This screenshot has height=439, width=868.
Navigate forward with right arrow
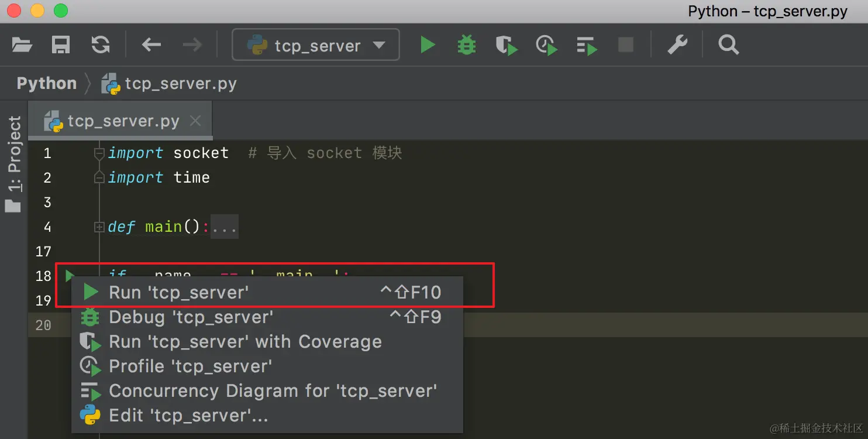pyautogui.click(x=192, y=44)
